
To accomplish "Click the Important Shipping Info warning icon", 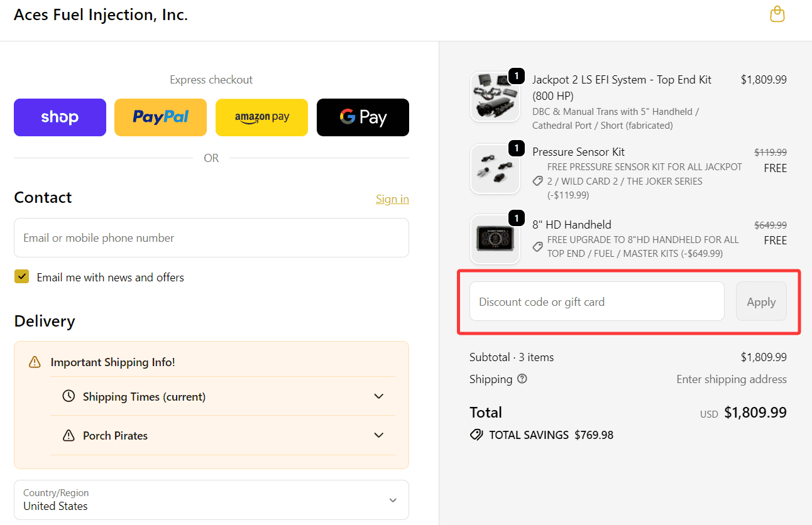I will pyautogui.click(x=35, y=362).
